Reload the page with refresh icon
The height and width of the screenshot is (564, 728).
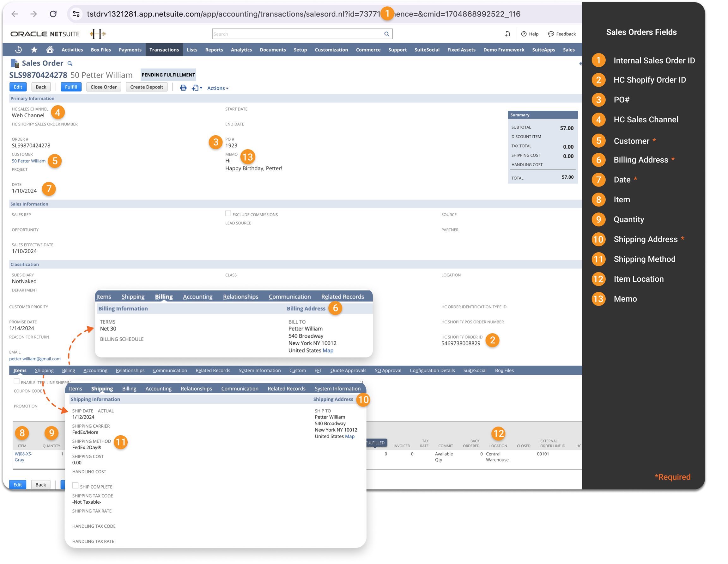53,14
